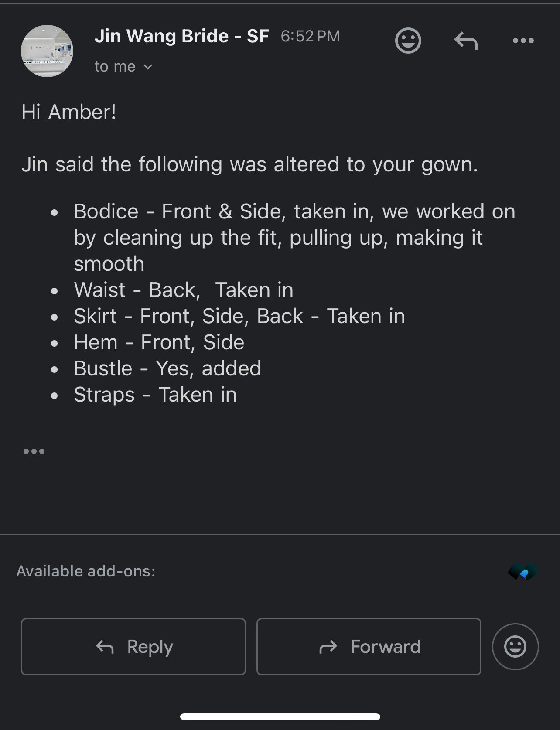Open the emoji reaction picker in the header
This screenshot has width=560, height=730.
[408, 41]
